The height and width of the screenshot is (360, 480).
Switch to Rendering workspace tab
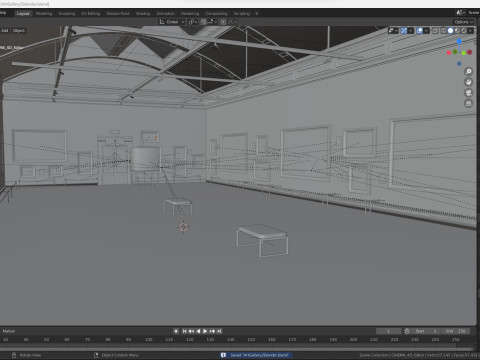pos(190,13)
